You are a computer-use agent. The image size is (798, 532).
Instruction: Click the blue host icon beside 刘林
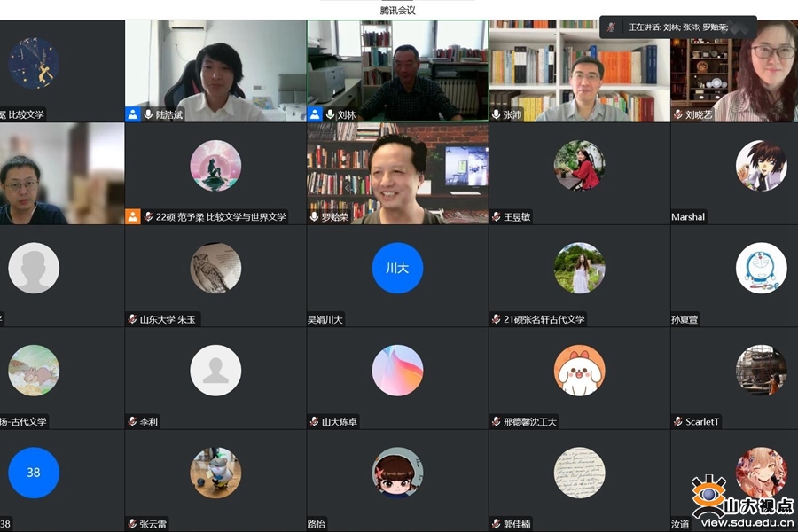click(x=315, y=114)
